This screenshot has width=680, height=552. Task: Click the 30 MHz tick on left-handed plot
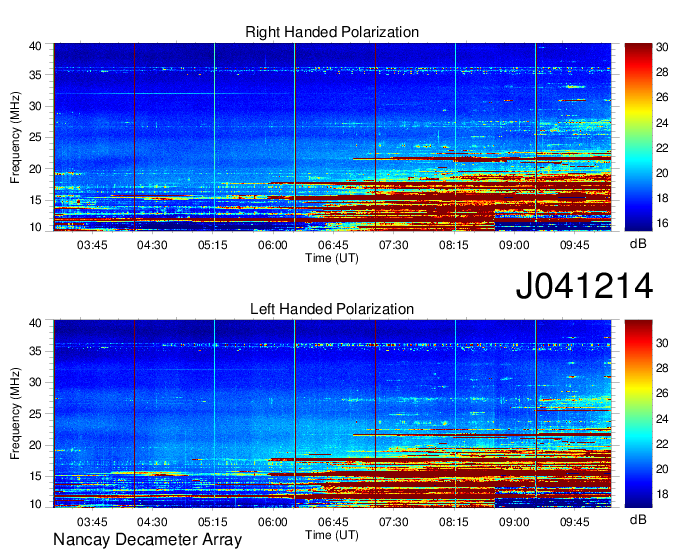point(35,382)
